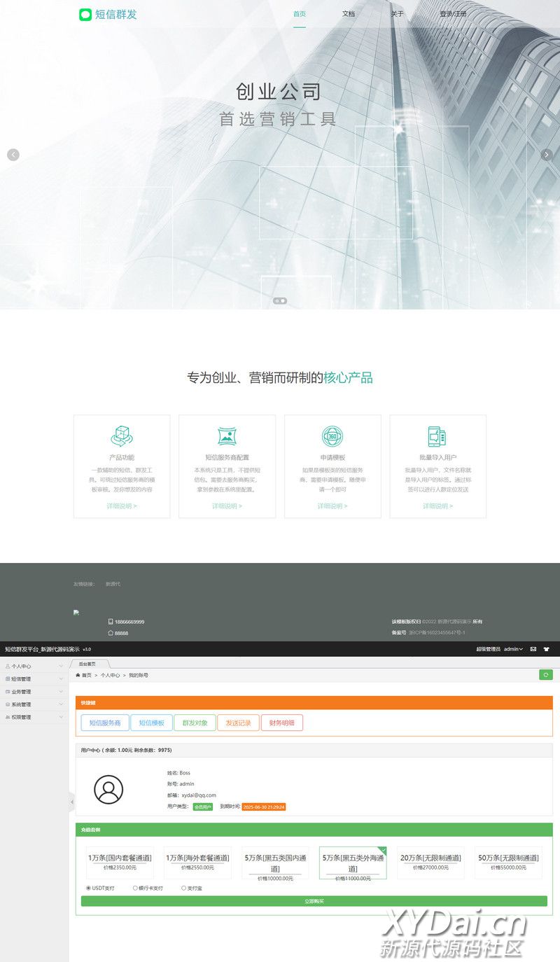Go to 文档 in top navigation
This screenshot has width=560, height=962.
pos(348,14)
